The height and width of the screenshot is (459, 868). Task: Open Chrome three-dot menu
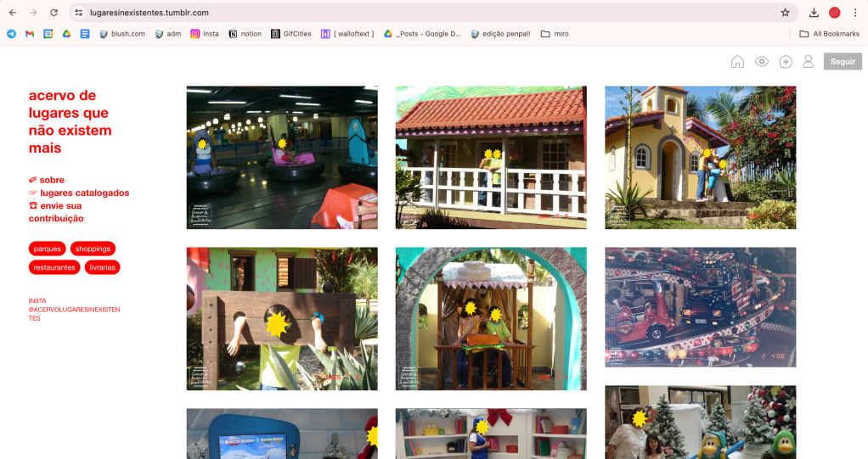855,13
